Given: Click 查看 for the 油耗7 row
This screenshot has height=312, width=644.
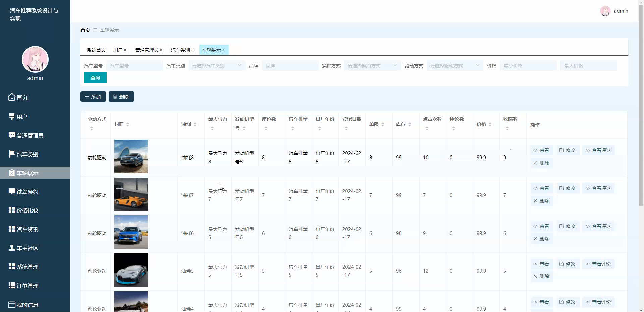Looking at the screenshot, I should coord(541,188).
